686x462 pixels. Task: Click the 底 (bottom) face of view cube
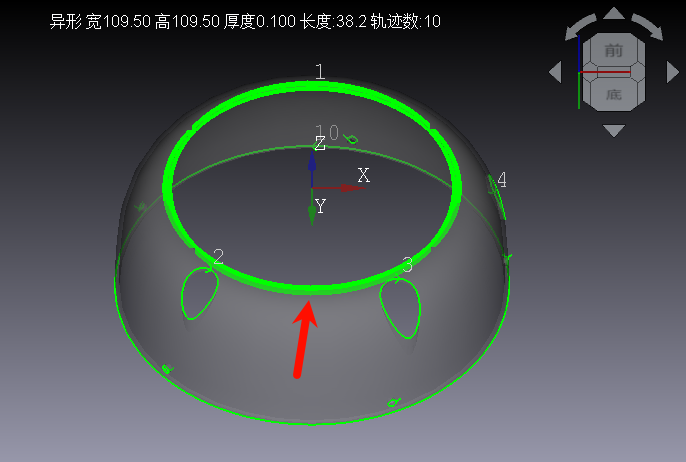tap(613, 94)
